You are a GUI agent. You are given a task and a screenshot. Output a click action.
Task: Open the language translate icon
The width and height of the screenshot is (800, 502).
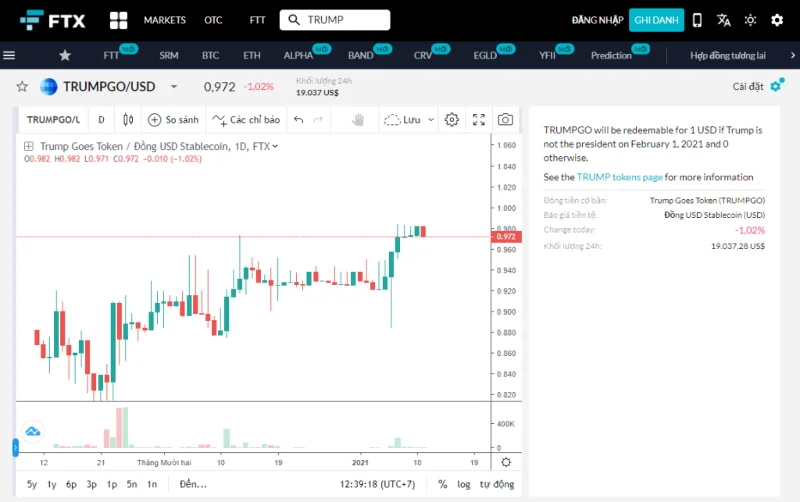[723, 20]
